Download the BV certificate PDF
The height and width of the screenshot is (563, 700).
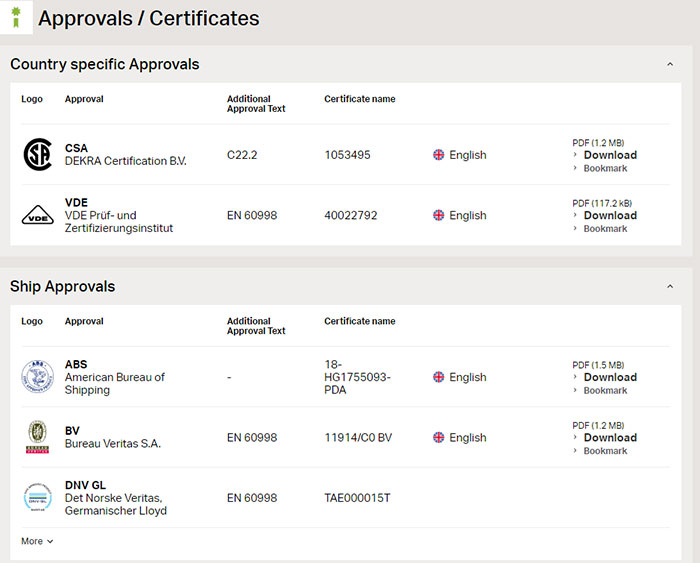coord(610,438)
